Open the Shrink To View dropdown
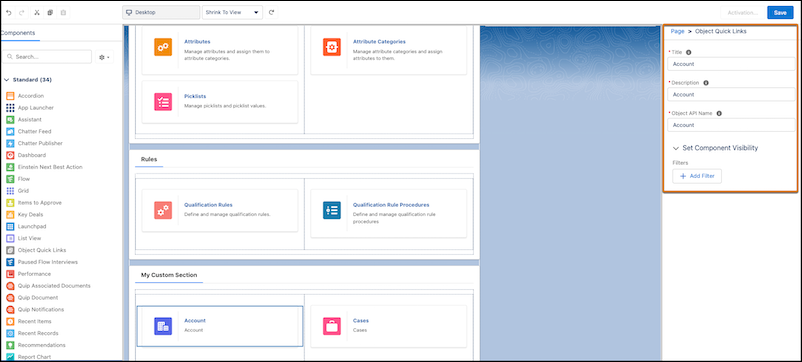802x362 pixels. click(232, 12)
